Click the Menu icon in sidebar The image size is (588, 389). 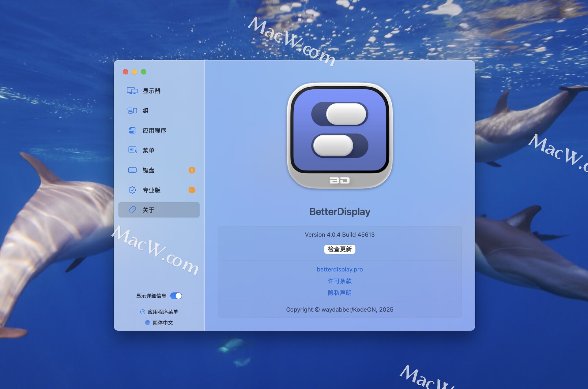click(x=132, y=150)
